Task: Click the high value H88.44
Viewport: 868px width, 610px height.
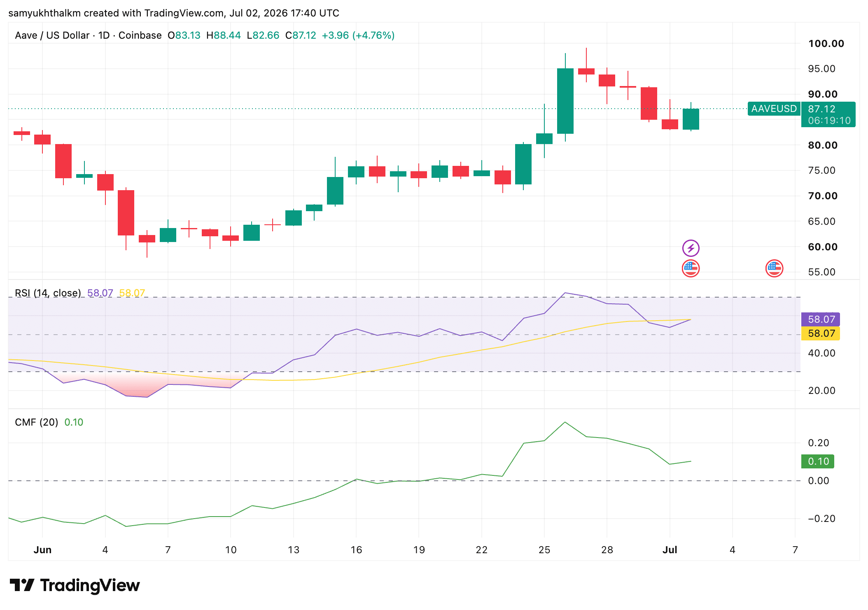Action: [x=223, y=35]
